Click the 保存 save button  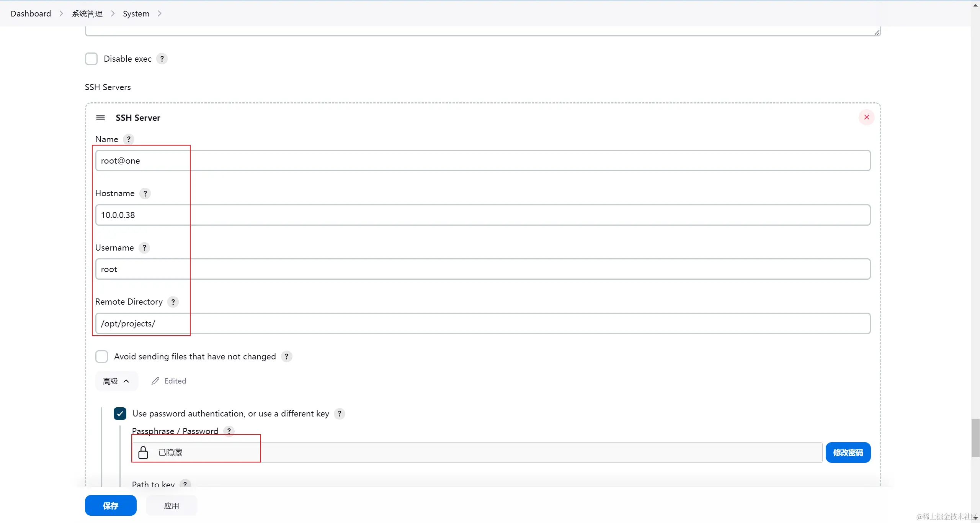(111, 506)
